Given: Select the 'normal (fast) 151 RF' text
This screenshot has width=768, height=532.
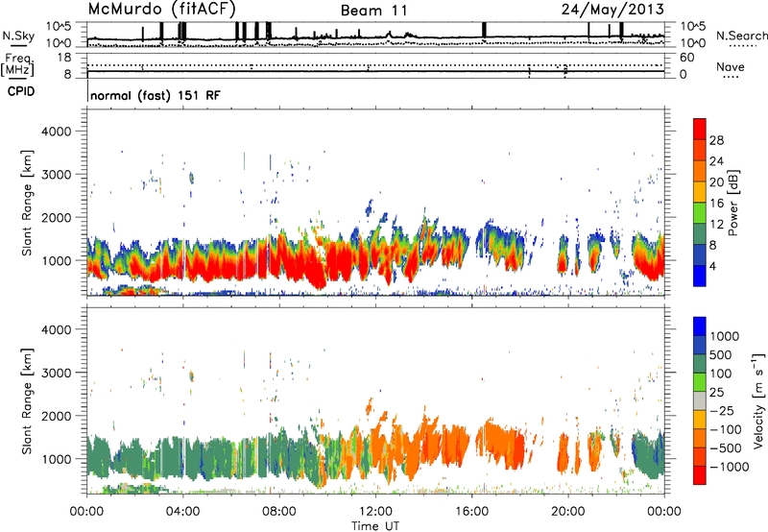Looking at the screenshot, I should tap(156, 95).
